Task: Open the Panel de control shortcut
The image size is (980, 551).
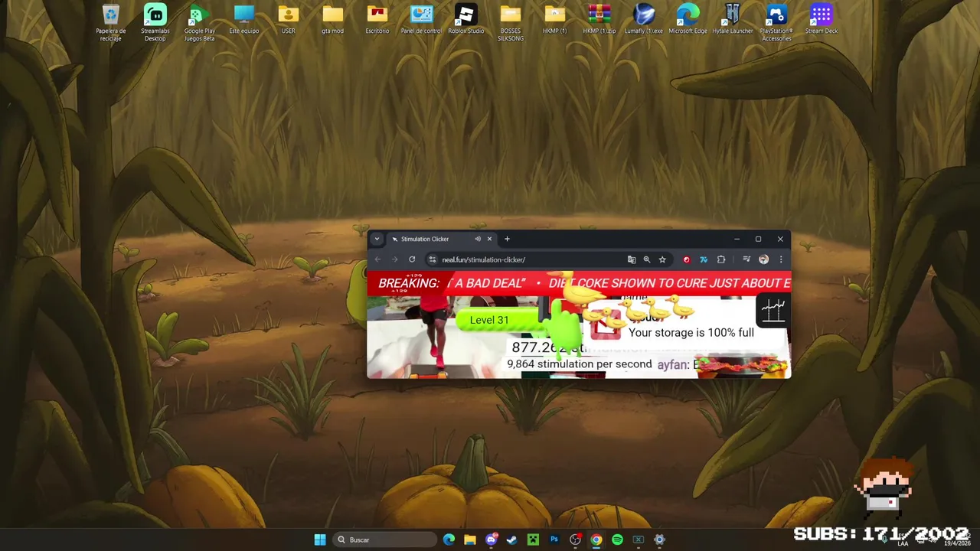Action: 422,19
